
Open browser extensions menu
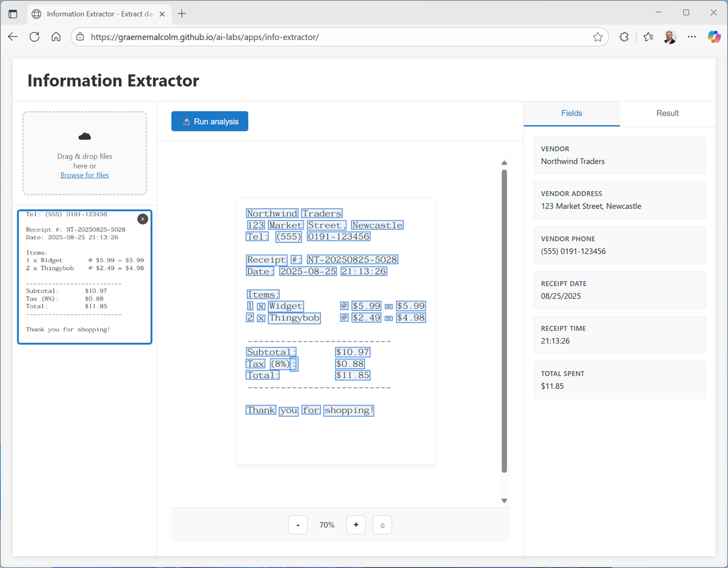(x=624, y=36)
